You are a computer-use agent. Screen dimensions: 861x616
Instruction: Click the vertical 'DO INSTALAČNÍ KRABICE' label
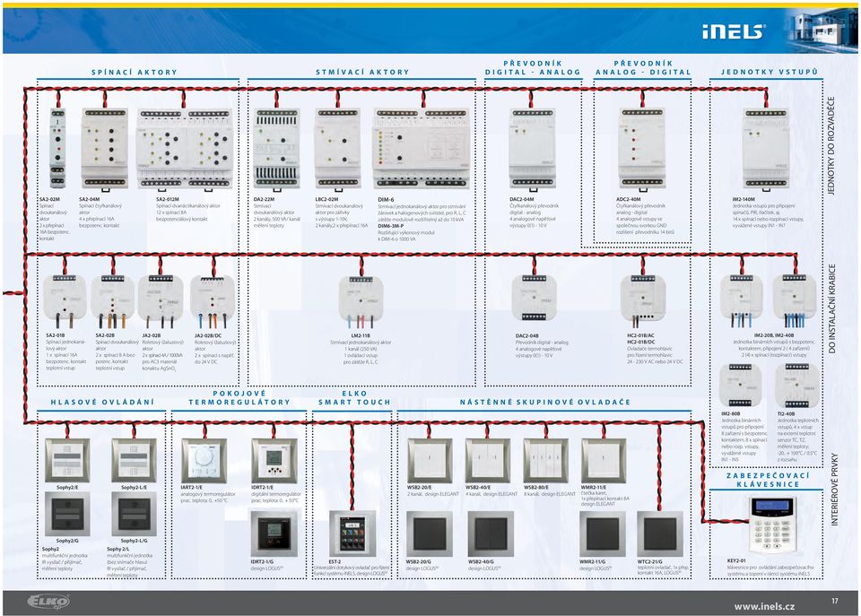tap(832, 308)
